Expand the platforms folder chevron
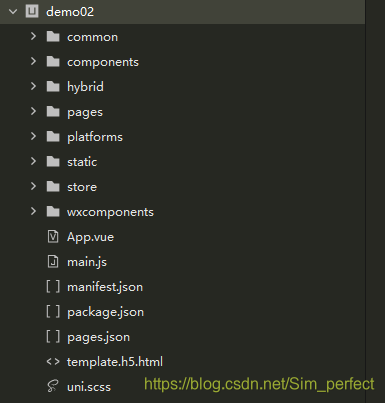 pyautogui.click(x=33, y=136)
